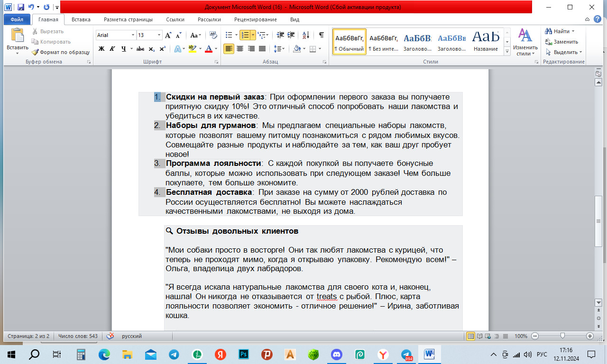
Task: Justify the paragraph text
Action: 262,49
